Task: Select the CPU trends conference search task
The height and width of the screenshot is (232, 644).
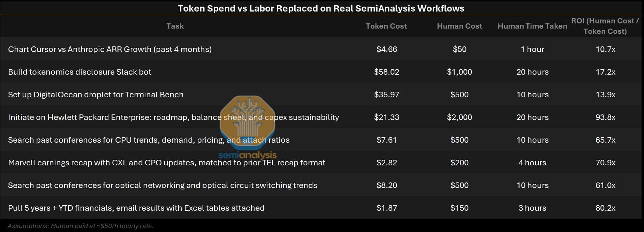Action: 149,140
